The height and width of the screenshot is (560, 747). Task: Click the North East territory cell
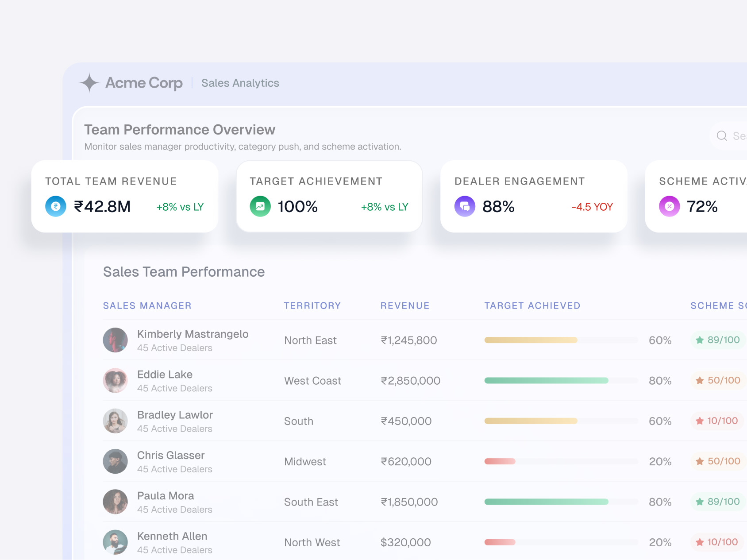click(310, 340)
